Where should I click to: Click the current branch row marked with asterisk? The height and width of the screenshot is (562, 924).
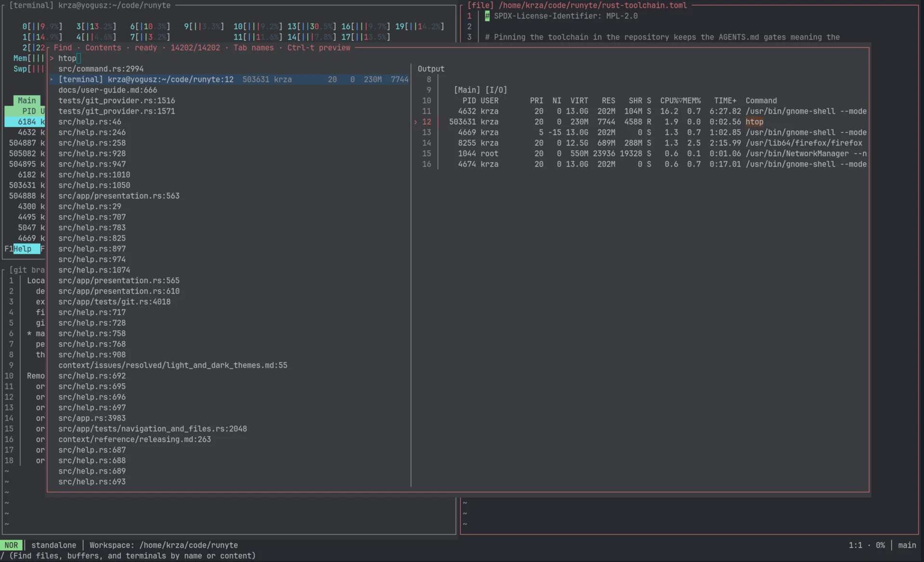click(x=36, y=333)
